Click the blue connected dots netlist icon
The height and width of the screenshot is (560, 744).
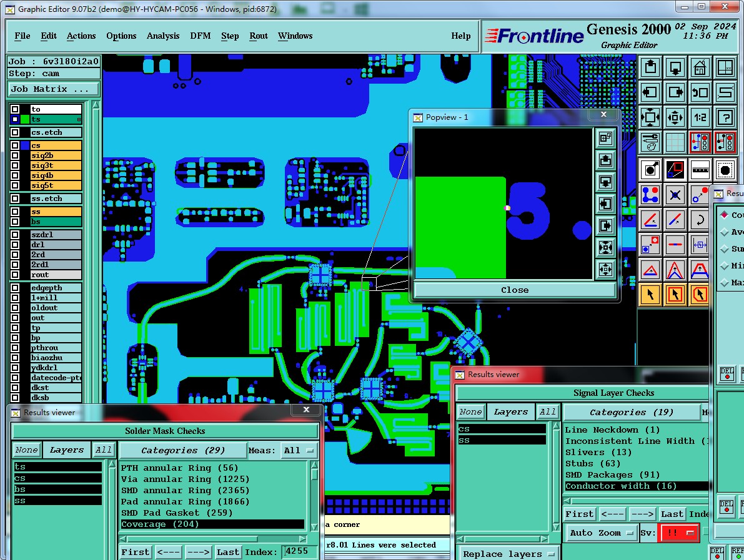point(650,194)
